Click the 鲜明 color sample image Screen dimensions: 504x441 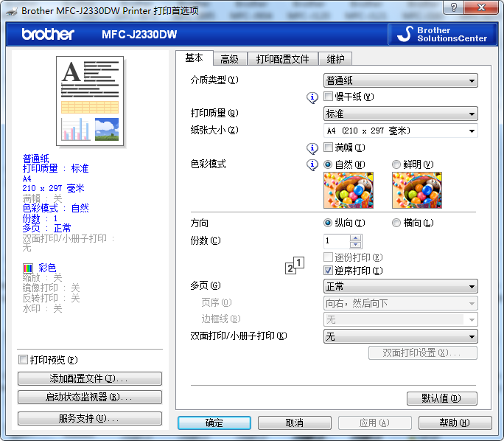417,190
